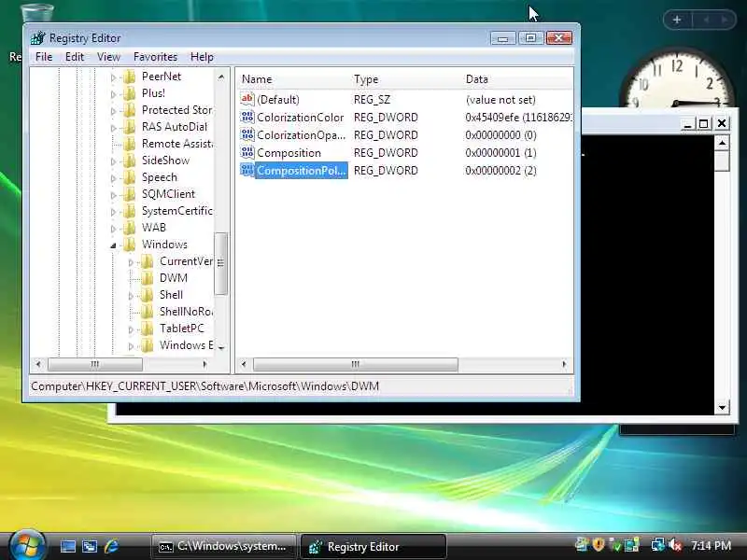747x560 pixels.
Task: Select the Windows E tree key
Action: click(186, 345)
